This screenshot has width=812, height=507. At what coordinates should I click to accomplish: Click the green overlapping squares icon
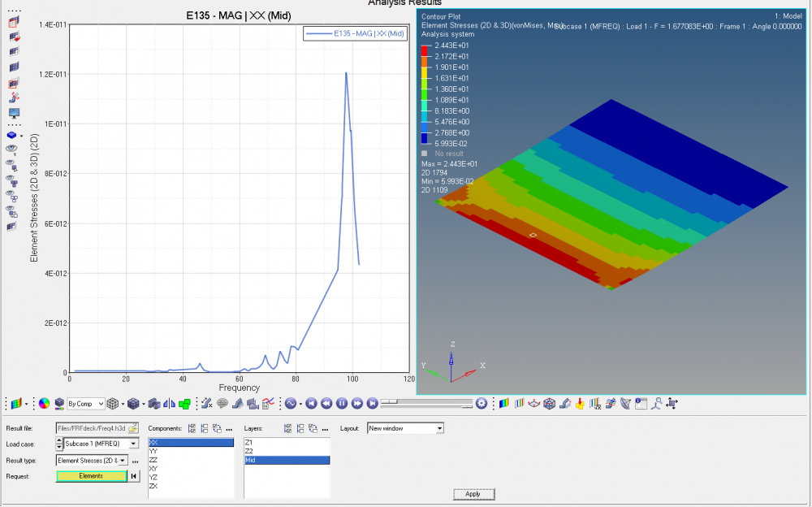[x=184, y=403]
